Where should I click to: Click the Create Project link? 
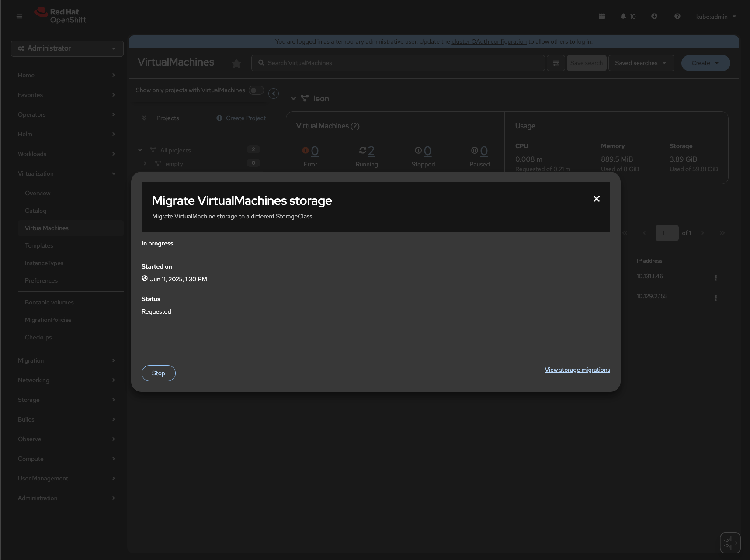tap(246, 118)
